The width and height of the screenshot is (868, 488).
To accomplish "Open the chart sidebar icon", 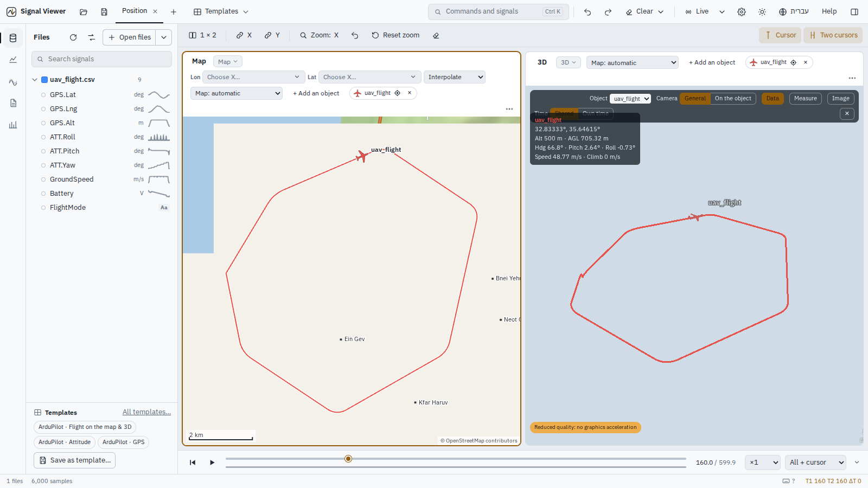I will pyautogui.click(x=13, y=60).
